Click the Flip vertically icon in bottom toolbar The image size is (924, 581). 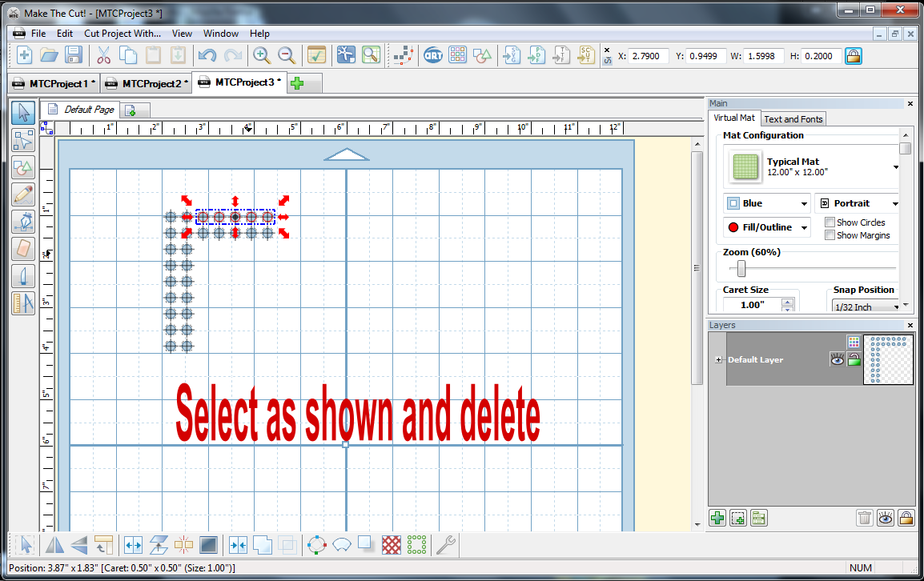click(79, 545)
